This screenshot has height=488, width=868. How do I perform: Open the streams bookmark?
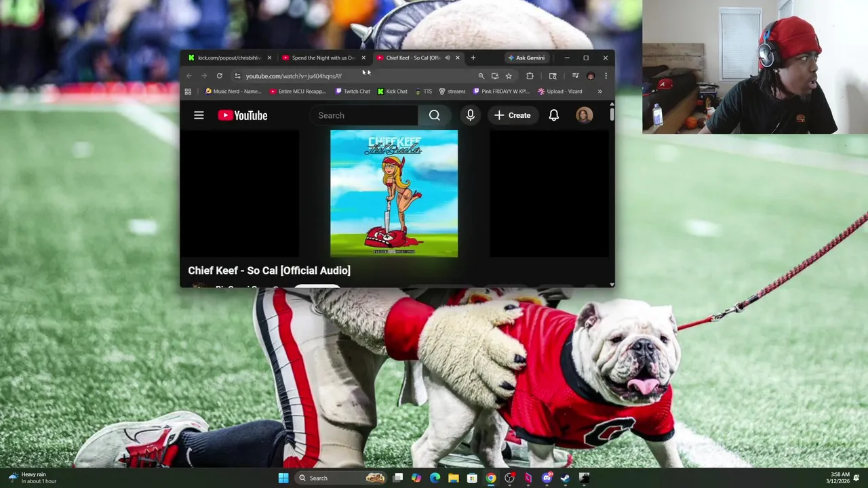pos(452,91)
